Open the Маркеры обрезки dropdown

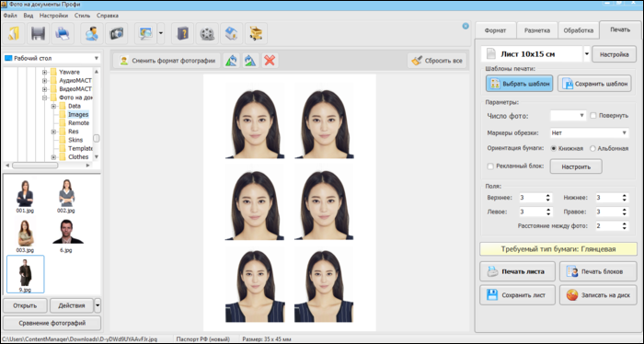click(x=590, y=133)
